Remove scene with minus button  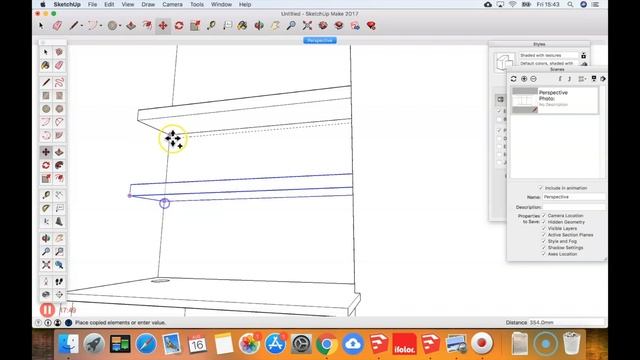[533, 79]
